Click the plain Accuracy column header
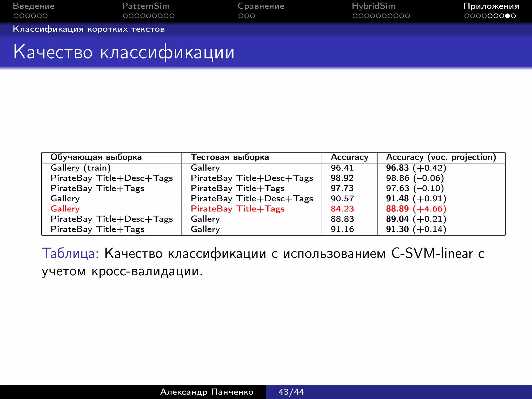 coord(349,157)
